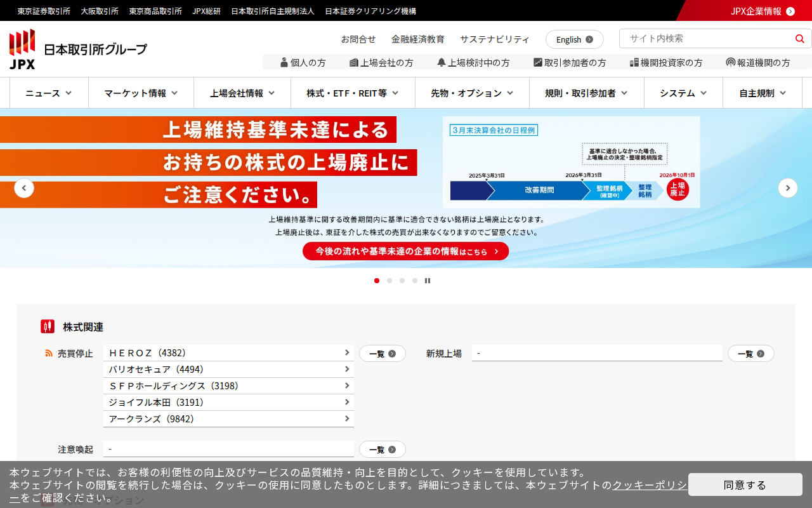
Task: Open the 東京商品取引所 link
Action: coord(155,11)
